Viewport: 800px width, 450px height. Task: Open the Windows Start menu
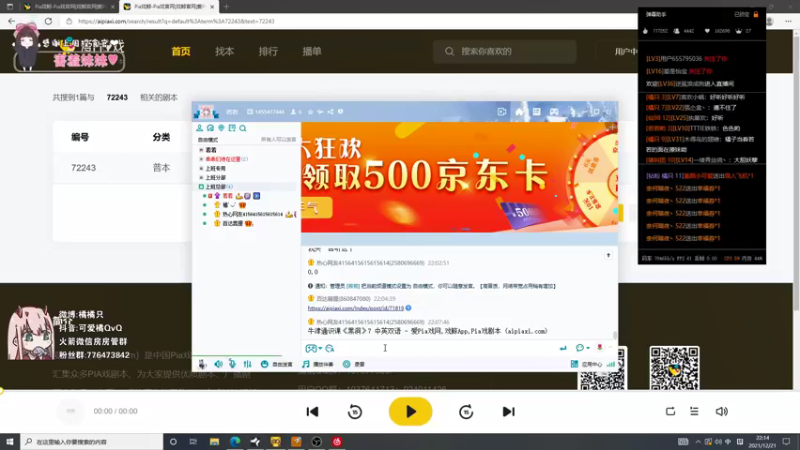pos(10,442)
